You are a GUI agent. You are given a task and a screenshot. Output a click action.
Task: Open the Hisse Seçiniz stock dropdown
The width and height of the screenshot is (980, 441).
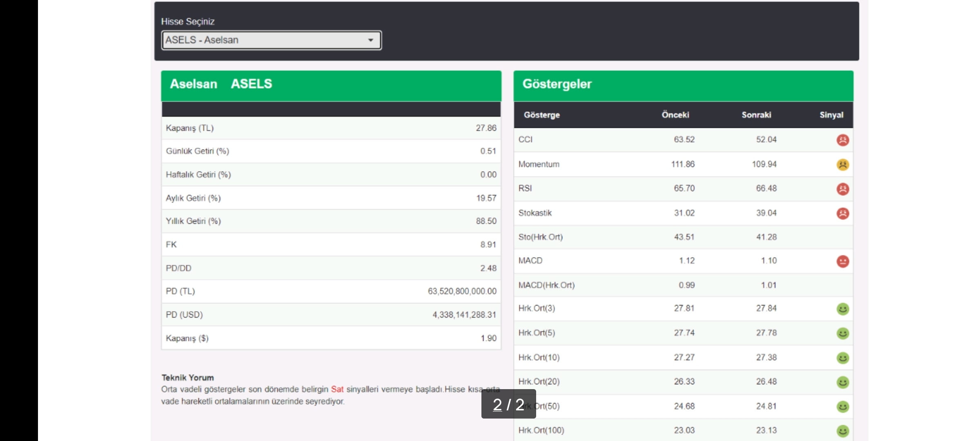272,40
